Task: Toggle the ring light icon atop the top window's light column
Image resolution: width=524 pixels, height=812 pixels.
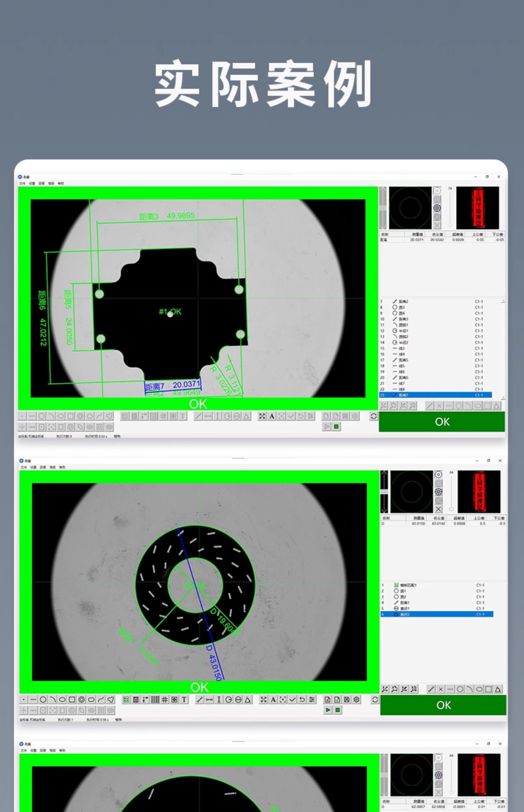Action: point(437,191)
